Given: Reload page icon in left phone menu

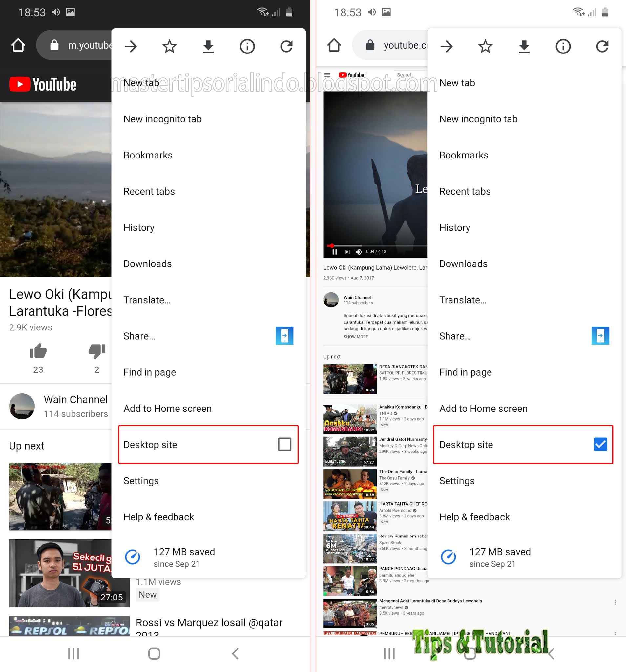Looking at the screenshot, I should 286,46.
